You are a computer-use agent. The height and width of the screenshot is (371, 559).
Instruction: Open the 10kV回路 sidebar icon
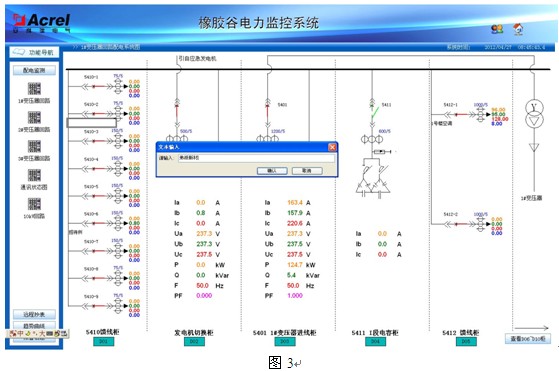[34, 204]
